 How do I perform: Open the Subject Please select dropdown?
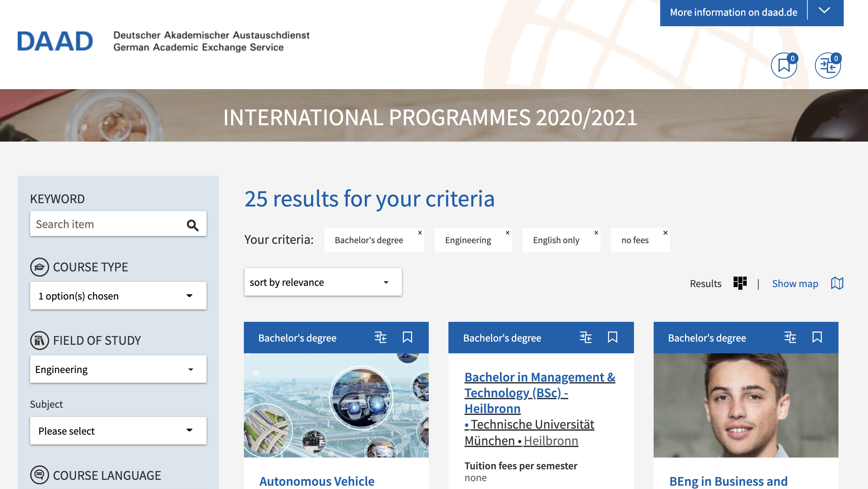[118, 431]
